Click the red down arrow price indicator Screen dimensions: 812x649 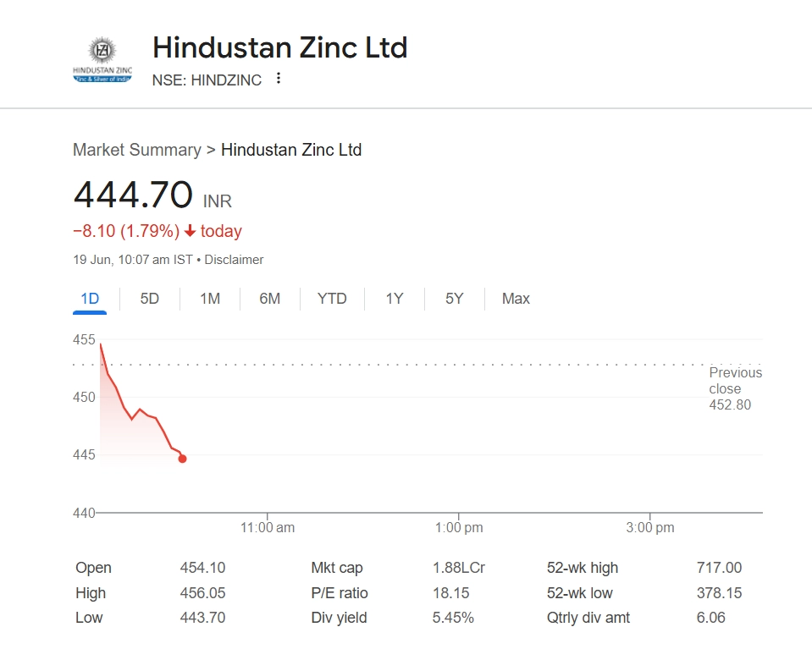tap(191, 231)
